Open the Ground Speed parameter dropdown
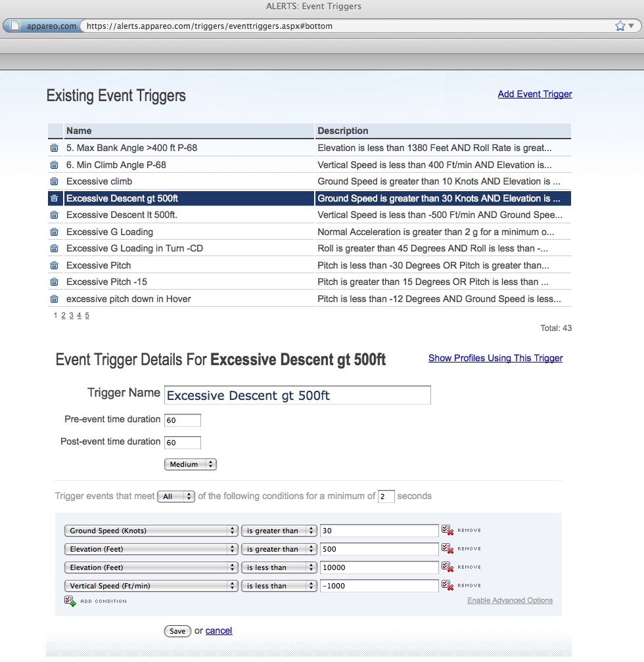The height and width of the screenshot is (662, 644). pos(150,531)
